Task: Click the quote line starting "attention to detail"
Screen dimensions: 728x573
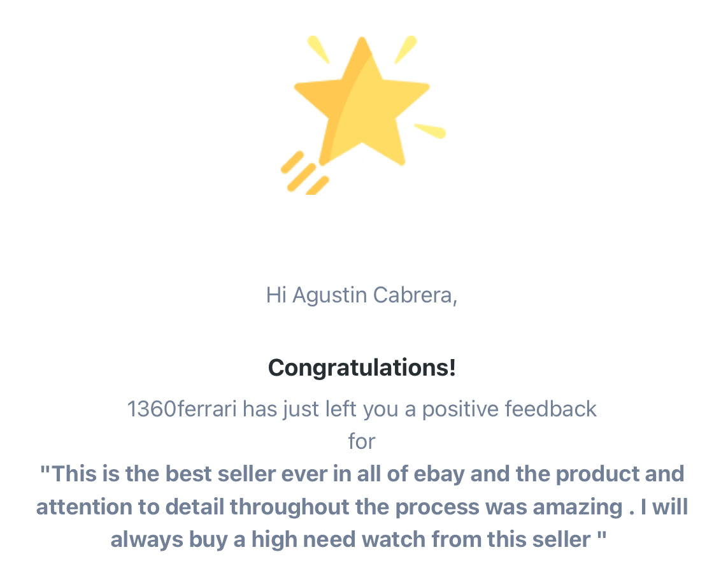Action: 362,507
